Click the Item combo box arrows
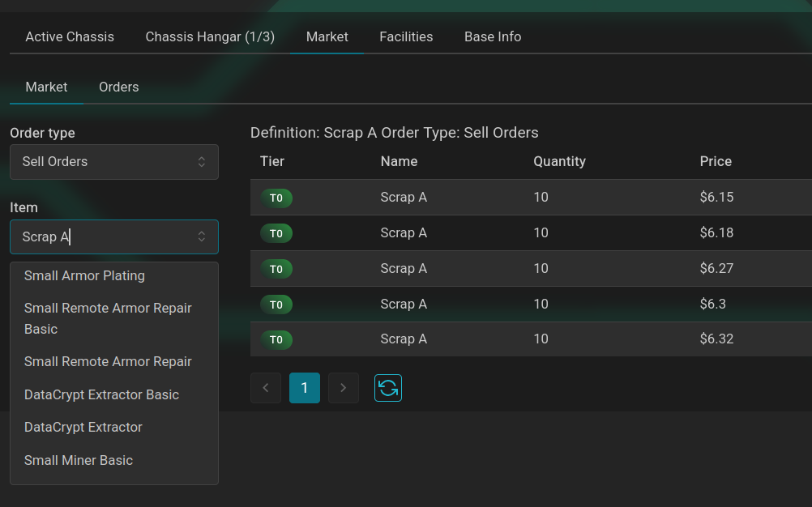This screenshot has height=507, width=812. click(202, 237)
